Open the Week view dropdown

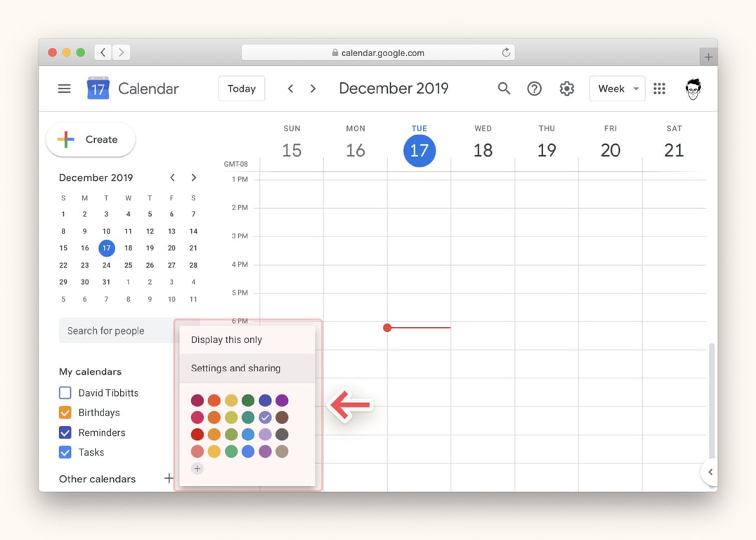tap(617, 89)
